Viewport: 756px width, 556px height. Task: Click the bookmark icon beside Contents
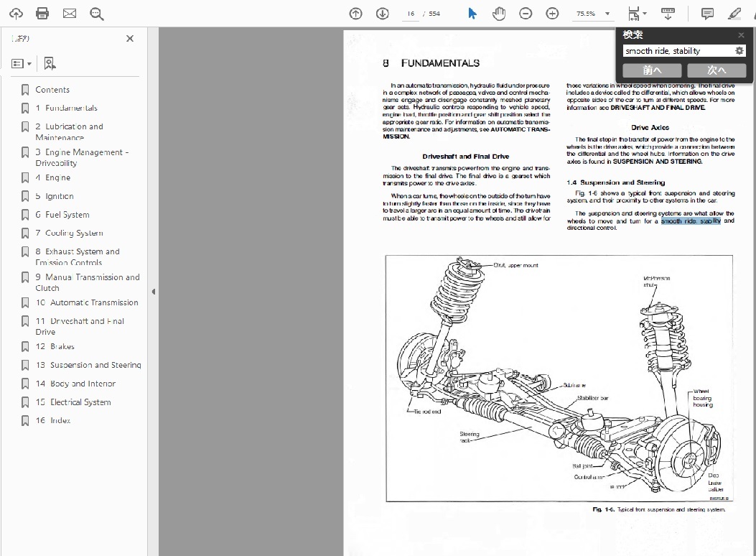(25, 90)
